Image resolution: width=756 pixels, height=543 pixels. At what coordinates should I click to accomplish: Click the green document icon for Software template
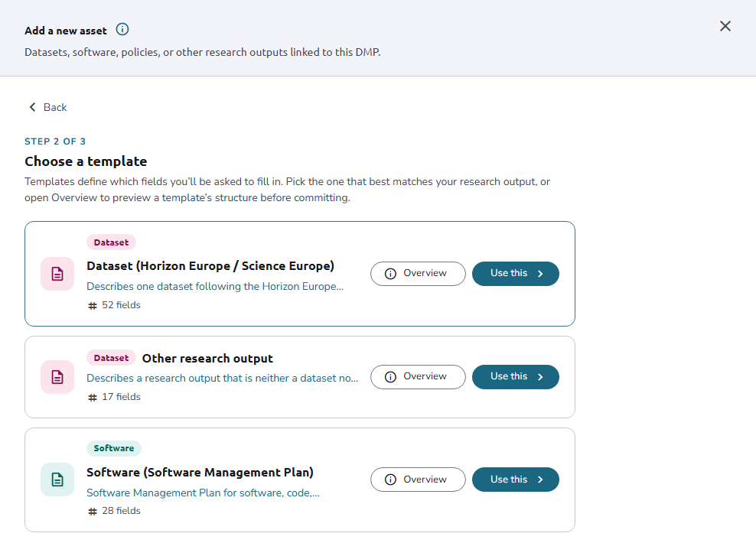pos(57,480)
